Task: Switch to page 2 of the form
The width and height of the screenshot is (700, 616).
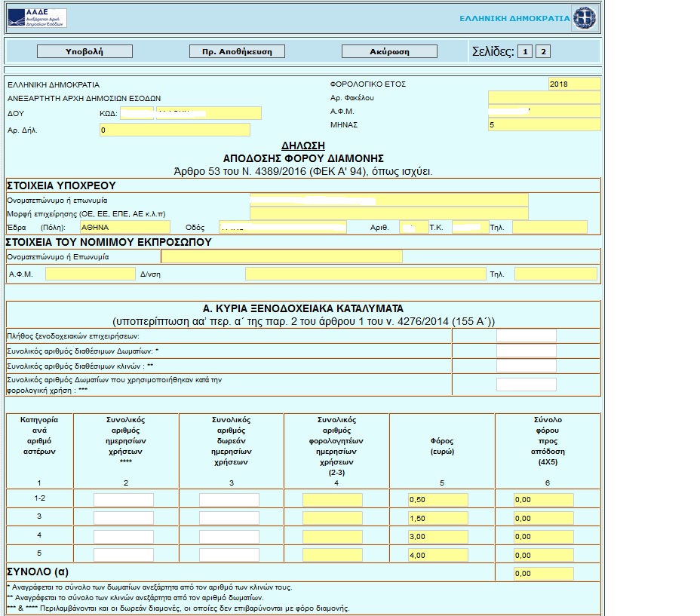Action: point(542,51)
